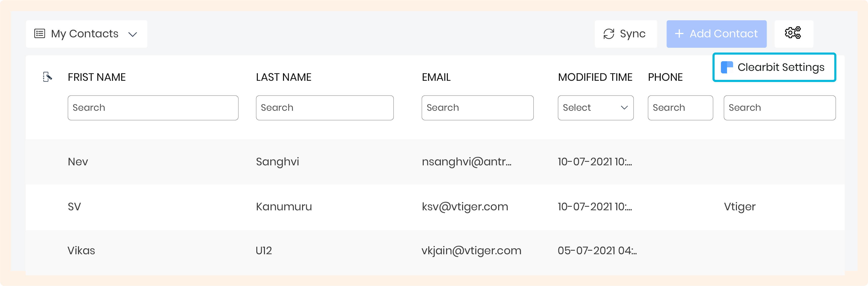Click into the Email search box
This screenshot has width=868, height=286.
click(x=477, y=108)
